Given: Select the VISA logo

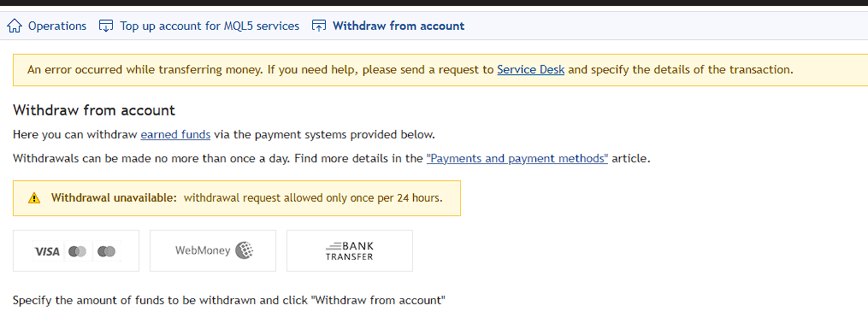Looking at the screenshot, I should (47, 252).
